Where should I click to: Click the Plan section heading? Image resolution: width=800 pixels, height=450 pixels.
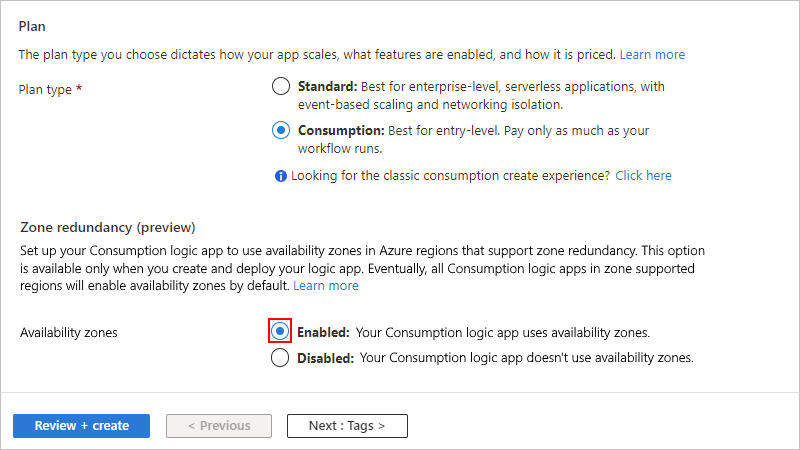click(x=33, y=25)
